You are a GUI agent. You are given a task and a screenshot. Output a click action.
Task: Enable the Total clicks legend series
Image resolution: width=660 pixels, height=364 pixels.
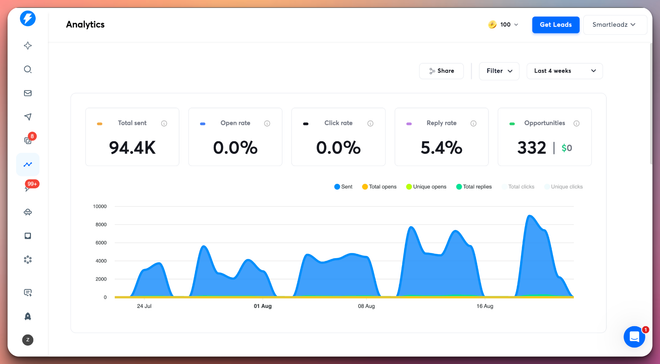518,186
